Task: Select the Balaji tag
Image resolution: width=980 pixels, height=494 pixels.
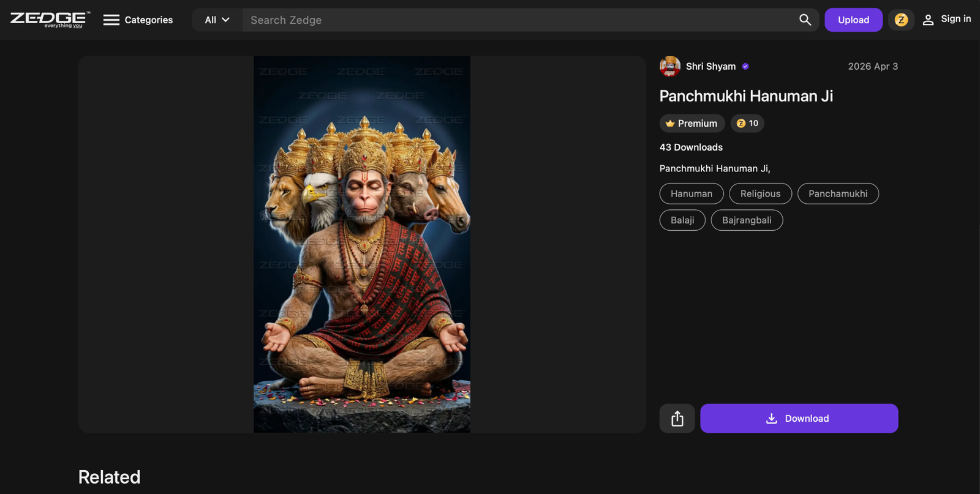Action: 682,220
